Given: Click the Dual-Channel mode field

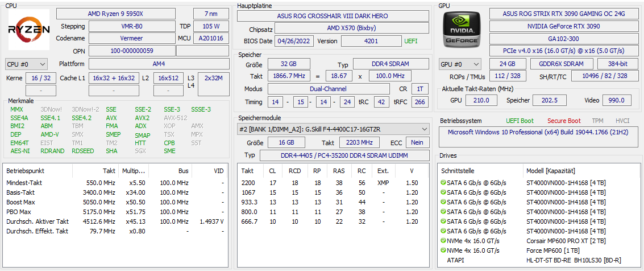Looking at the screenshot, I should click(329, 89).
